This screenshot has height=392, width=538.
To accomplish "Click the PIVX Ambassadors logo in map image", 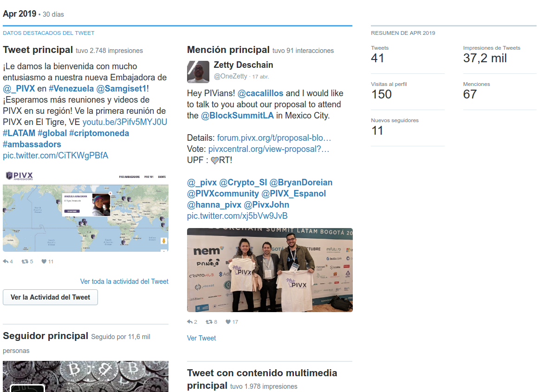I will 19,176.
